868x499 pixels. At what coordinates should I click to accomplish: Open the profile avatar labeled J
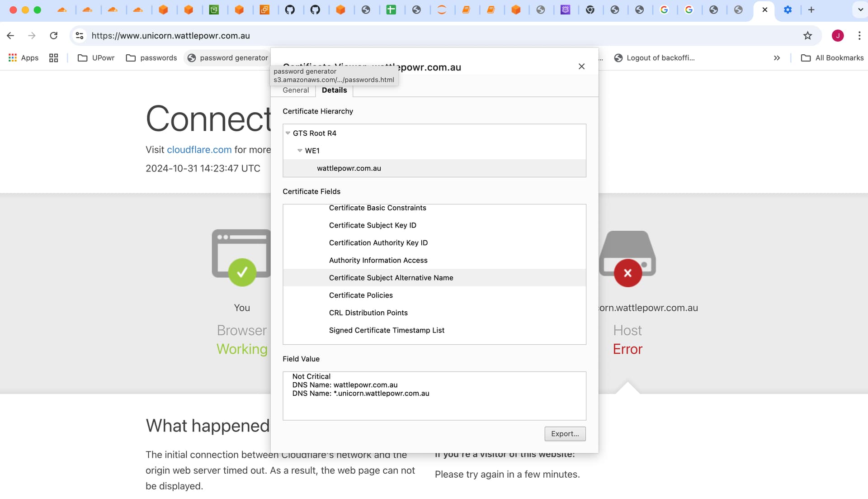tap(838, 35)
